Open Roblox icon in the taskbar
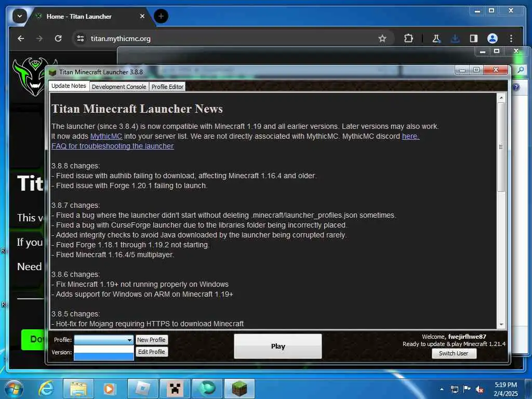The width and height of the screenshot is (532, 399). [x=143, y=389]
